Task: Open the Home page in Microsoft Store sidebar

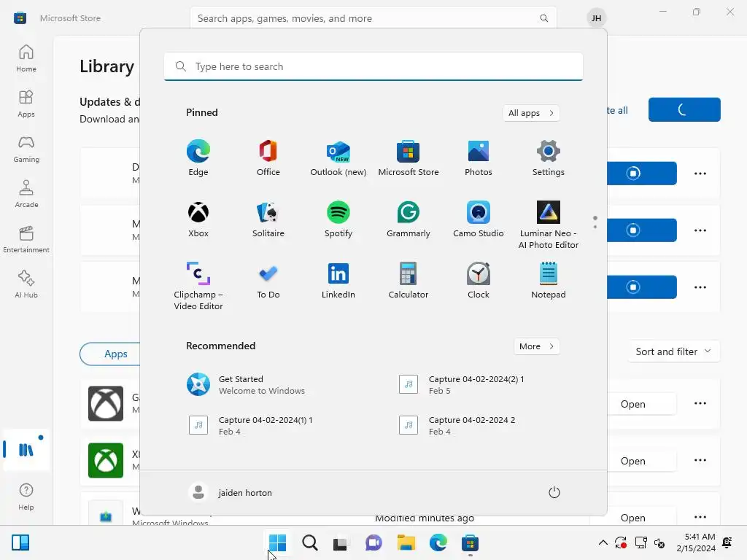Action: tap(26, 58)
